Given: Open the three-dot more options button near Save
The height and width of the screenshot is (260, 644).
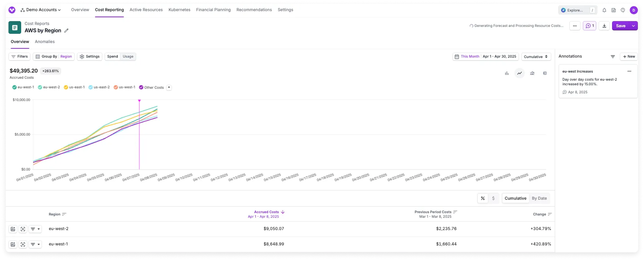Looking at the screenshot, I should 575,26.
